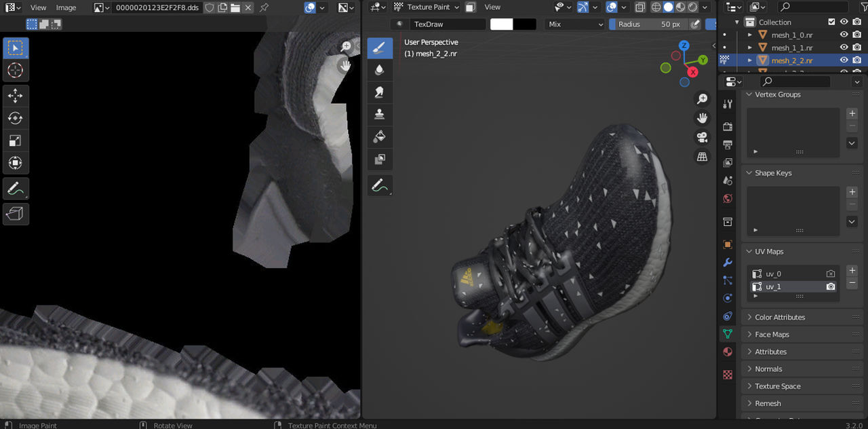This screenshot has width=868, height=429.
Task: Select the Annotate tool in 3D viewport
Action: 380,185
